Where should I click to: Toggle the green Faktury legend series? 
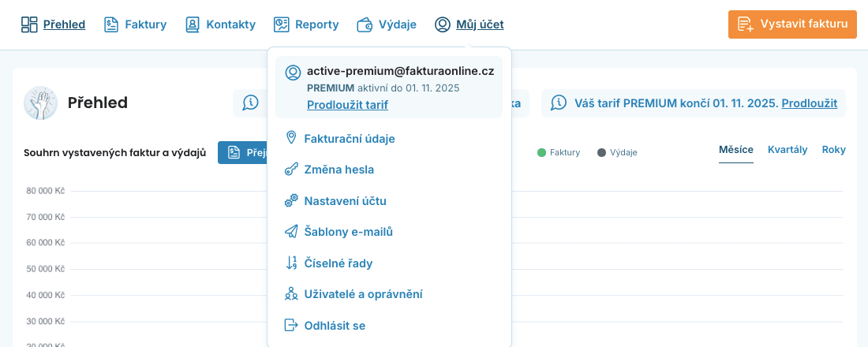(x=559, y=152)
